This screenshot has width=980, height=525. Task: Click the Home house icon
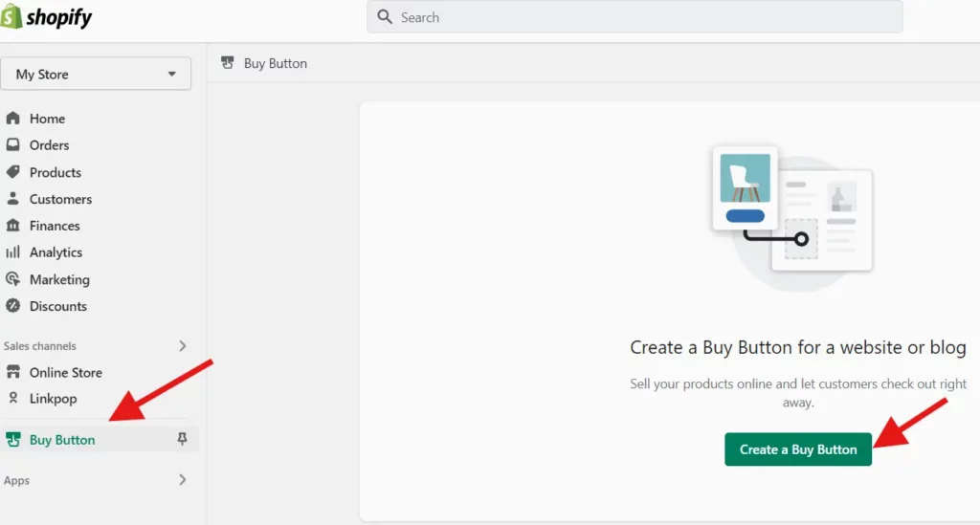12,118
